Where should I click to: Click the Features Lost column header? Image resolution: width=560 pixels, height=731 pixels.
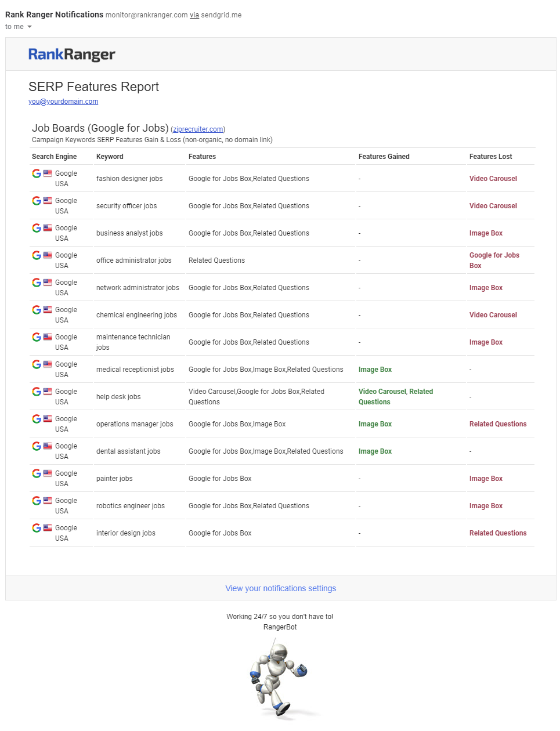490,157
